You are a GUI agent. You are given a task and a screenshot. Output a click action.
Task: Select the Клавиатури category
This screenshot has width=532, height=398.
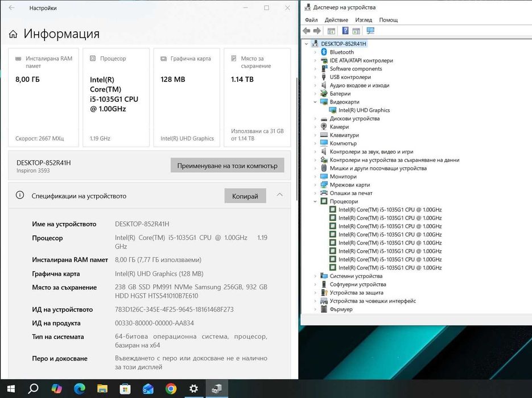point(344,135)
